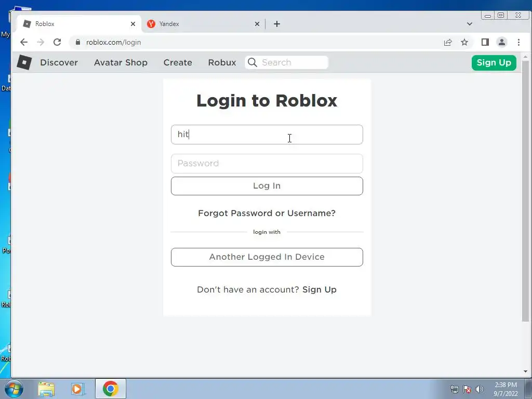532x399 pixels.
Task: Click the Roblox Search box
Action: click(x=287, y=62)
